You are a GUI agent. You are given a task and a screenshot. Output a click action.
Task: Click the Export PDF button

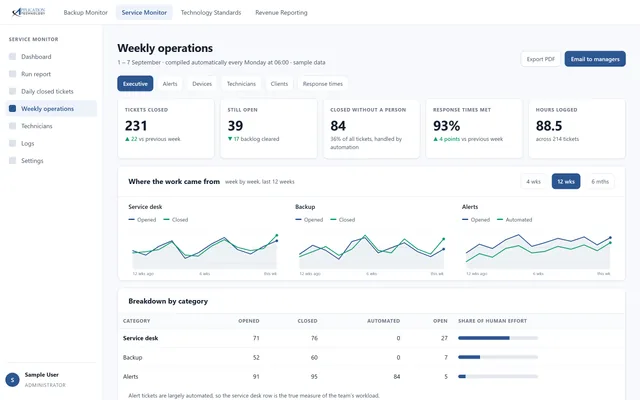click(540, 59)
